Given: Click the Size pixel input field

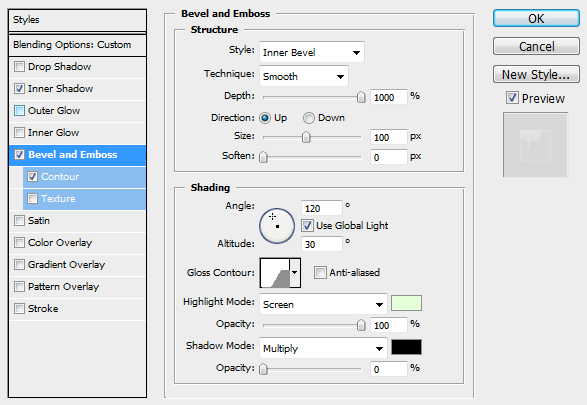Looking at the screenshot, I should pos(389,137).
